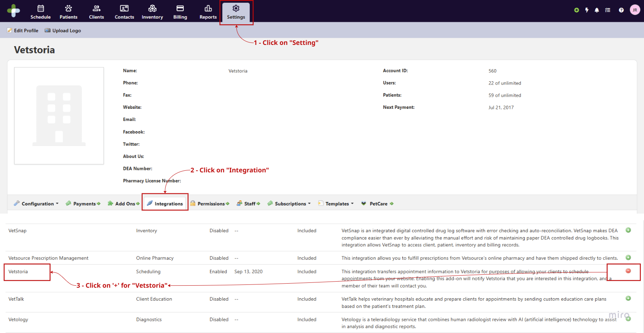Screen dimensions: 644x333
Task: Select the Integrations tab
Action: click(x=165, y=204)
